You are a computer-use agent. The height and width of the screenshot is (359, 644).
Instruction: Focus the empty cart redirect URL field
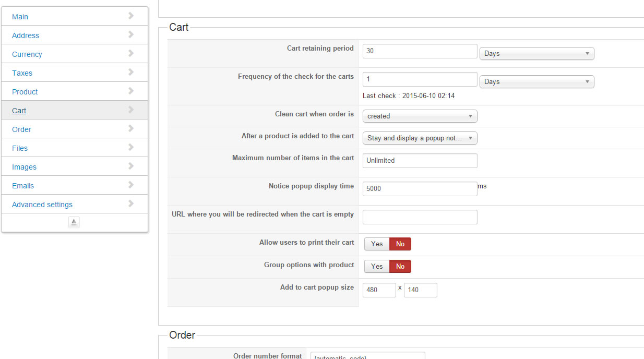click(420, 217)
